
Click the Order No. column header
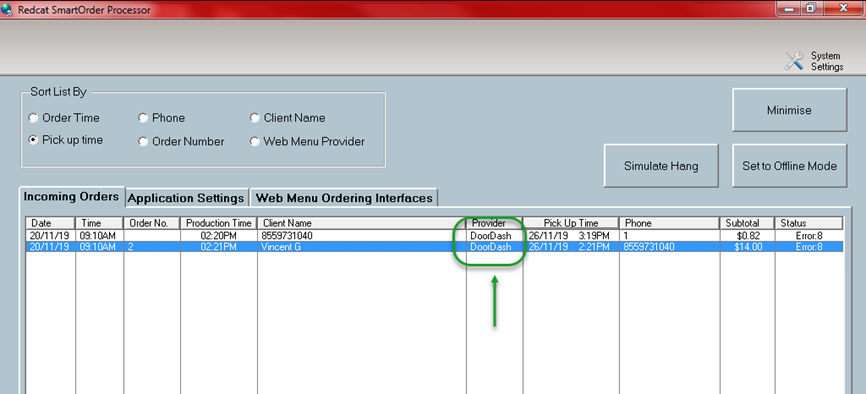152,223
